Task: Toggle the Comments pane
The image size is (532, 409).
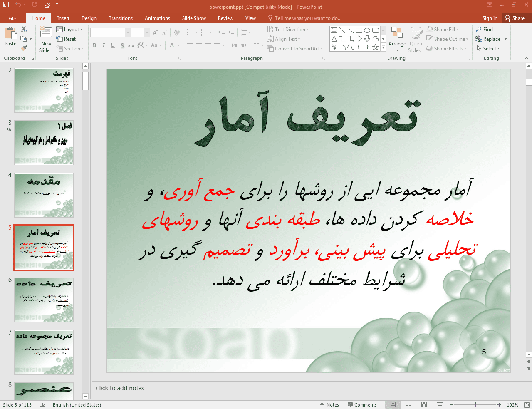Action: [362, 405]
